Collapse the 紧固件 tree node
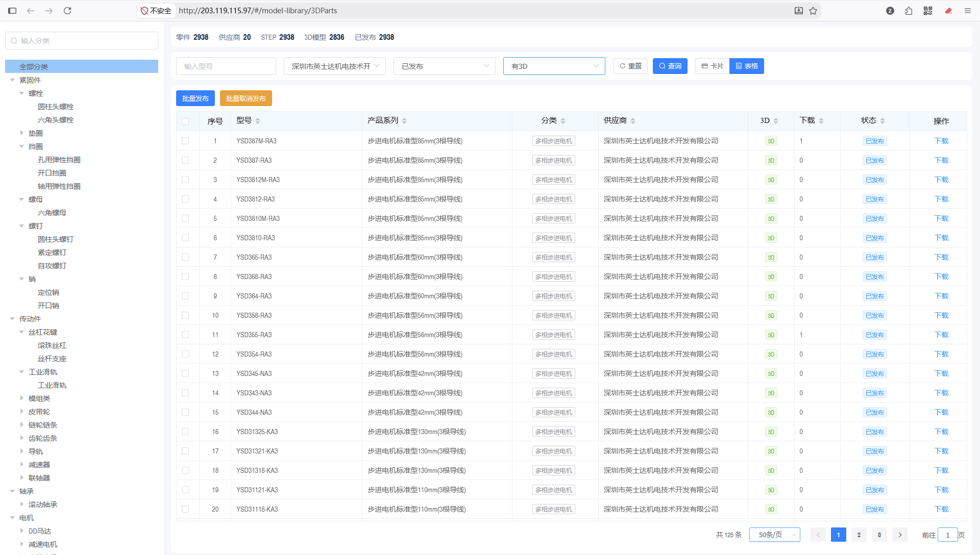Screen dimensions: 980x555 pyautogui.click(x=12, y=80)
